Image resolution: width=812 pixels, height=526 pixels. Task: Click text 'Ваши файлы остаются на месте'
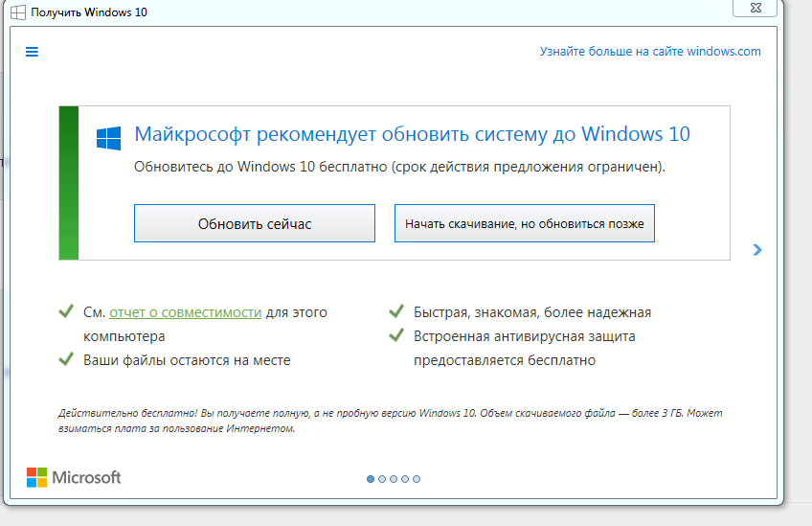click(187, 360)
